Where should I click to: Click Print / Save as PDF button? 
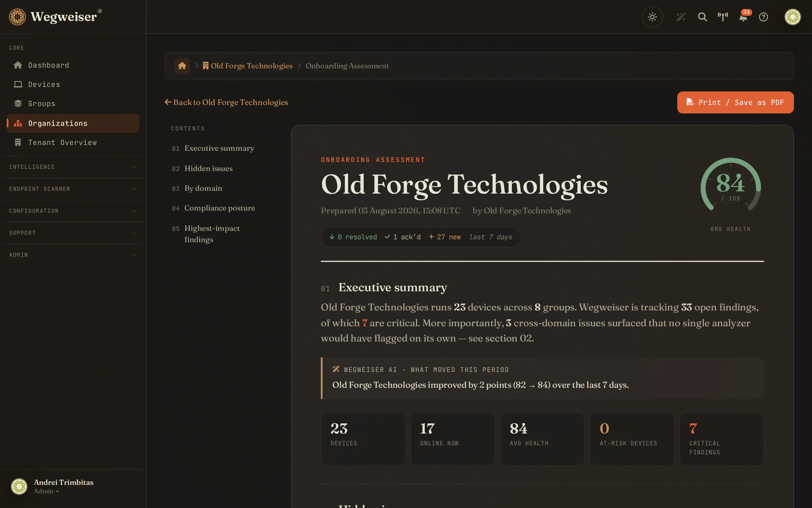(735, 102)
